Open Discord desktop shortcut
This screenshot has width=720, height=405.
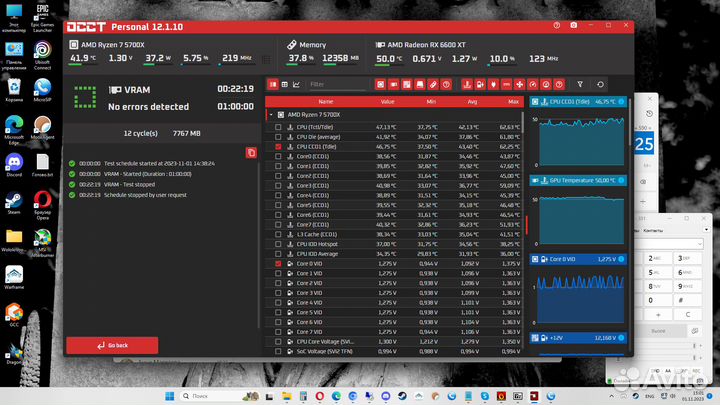pos(14,166)
